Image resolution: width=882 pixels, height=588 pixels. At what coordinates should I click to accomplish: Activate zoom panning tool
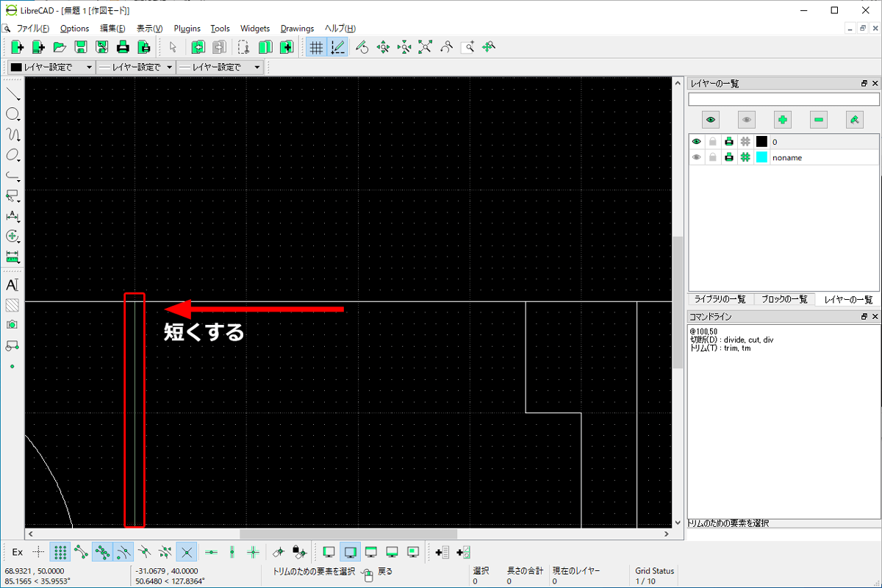(x=489, y=47)
